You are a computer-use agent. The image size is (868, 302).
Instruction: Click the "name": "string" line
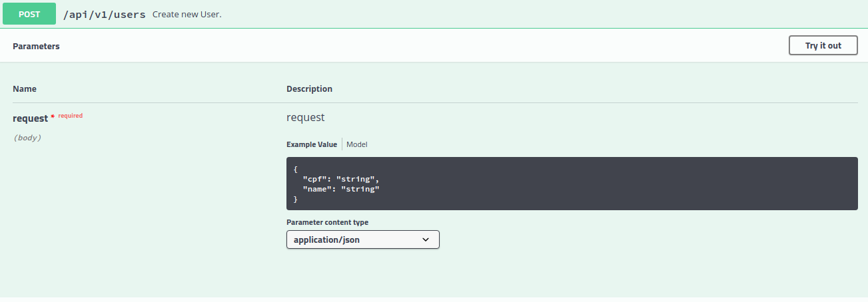coord(341,189)
